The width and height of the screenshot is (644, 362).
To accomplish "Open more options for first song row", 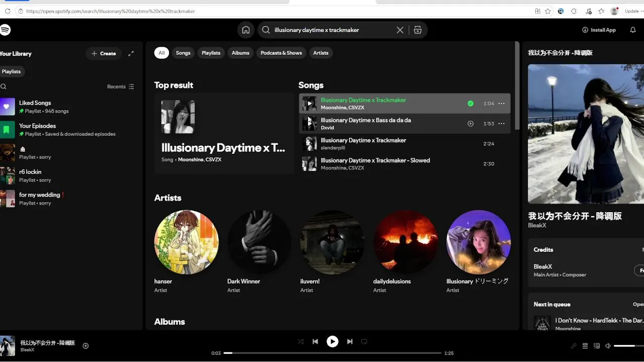I will pyautogui.click(x=501, y=104).
